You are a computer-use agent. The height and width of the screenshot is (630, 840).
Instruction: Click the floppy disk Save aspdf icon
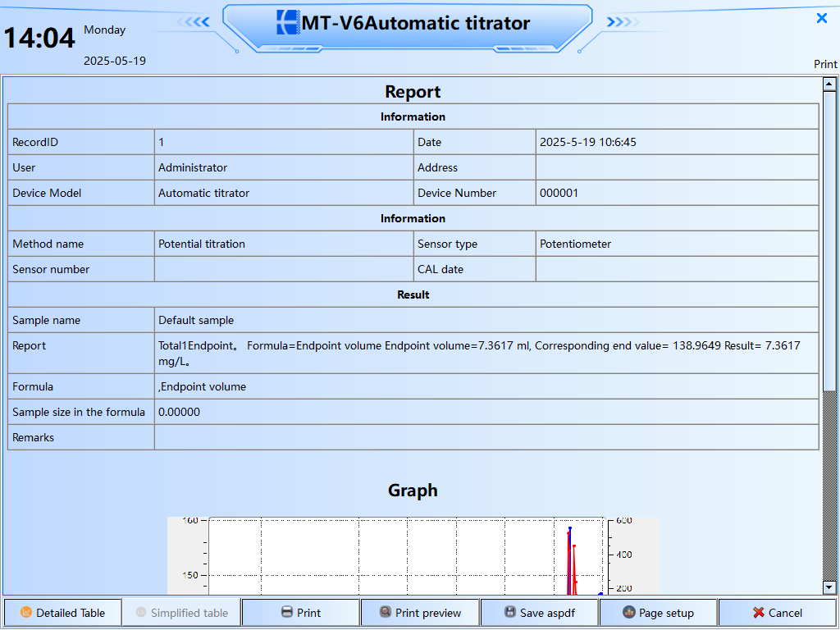tap(509, 613)
